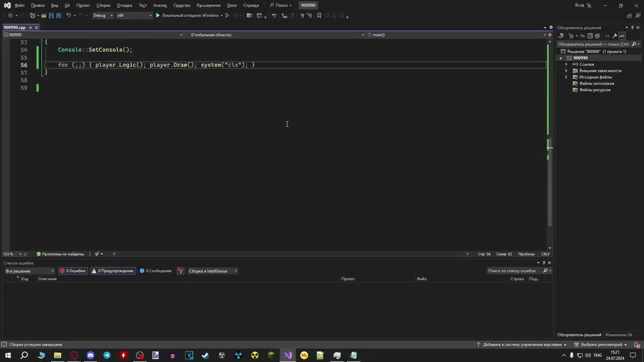
Task: Click 'Добавить в систему управления версиями'
Action: coord(522,345)
